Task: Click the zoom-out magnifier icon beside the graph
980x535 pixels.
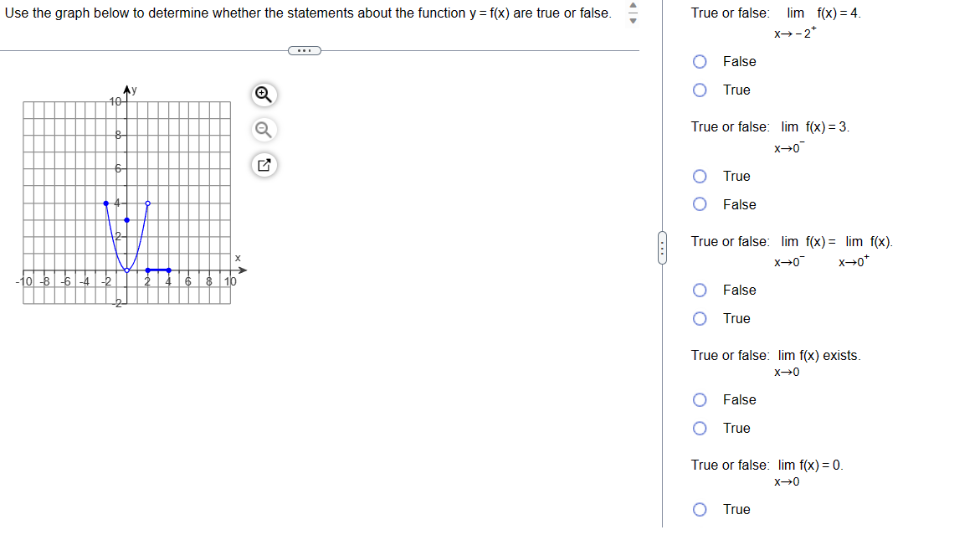Action: click(263, 131)
